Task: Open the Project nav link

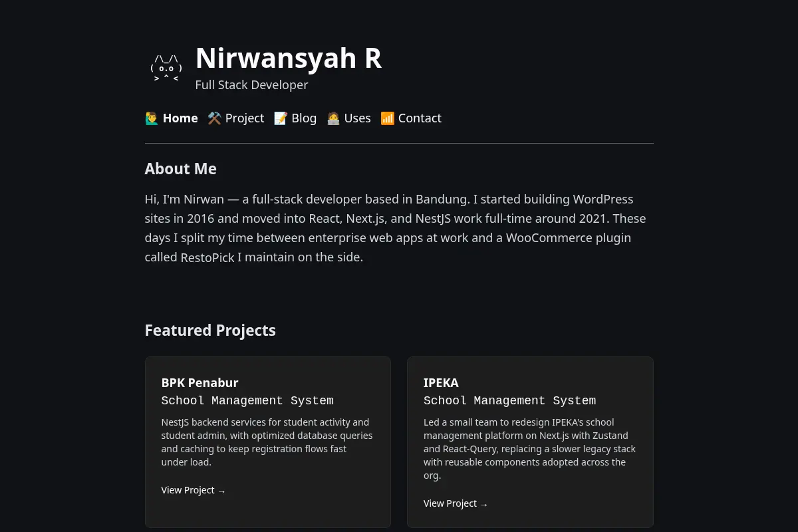Action: tap(236, 118)
